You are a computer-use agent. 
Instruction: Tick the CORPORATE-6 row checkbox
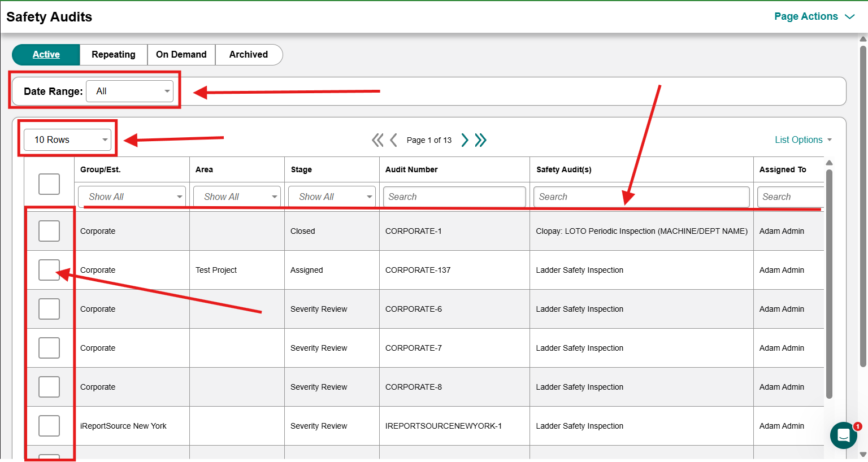49,309
